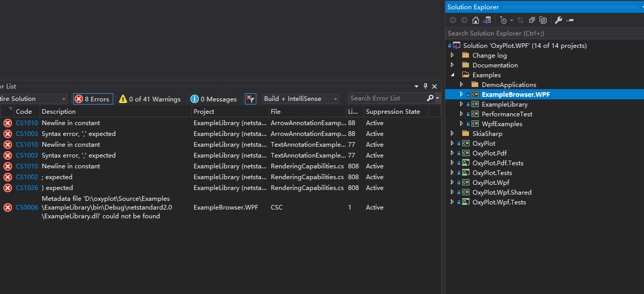The width and height of the screenshot is (644, 294).
Task: Select the OxyPlot.Wpf project
Action: point(491,182)
